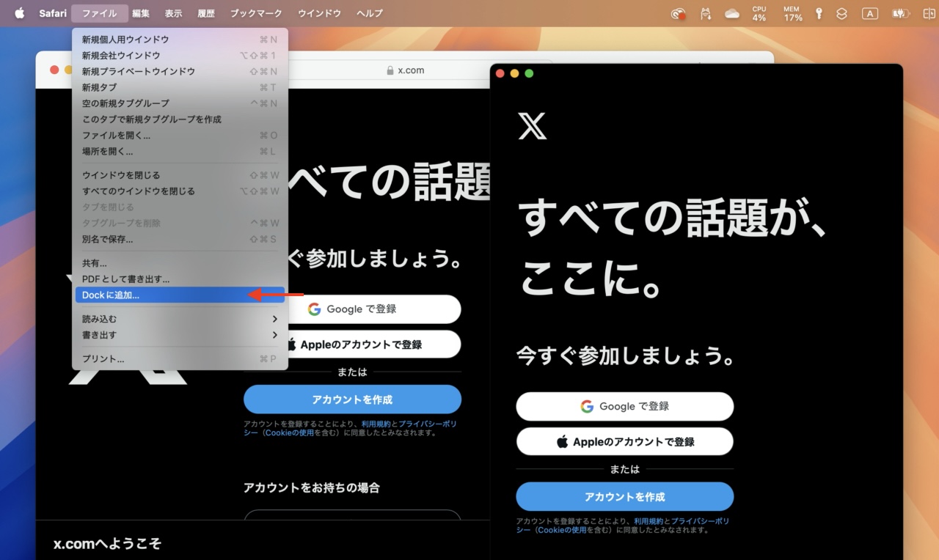Open the 履歴 menu

(206, 13)
